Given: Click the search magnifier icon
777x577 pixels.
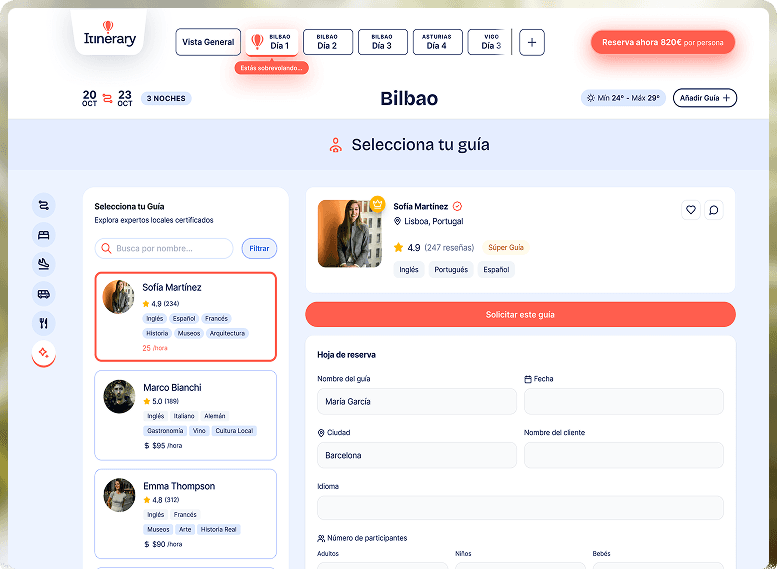Looking at the screenshot, I should coord(106,248).
